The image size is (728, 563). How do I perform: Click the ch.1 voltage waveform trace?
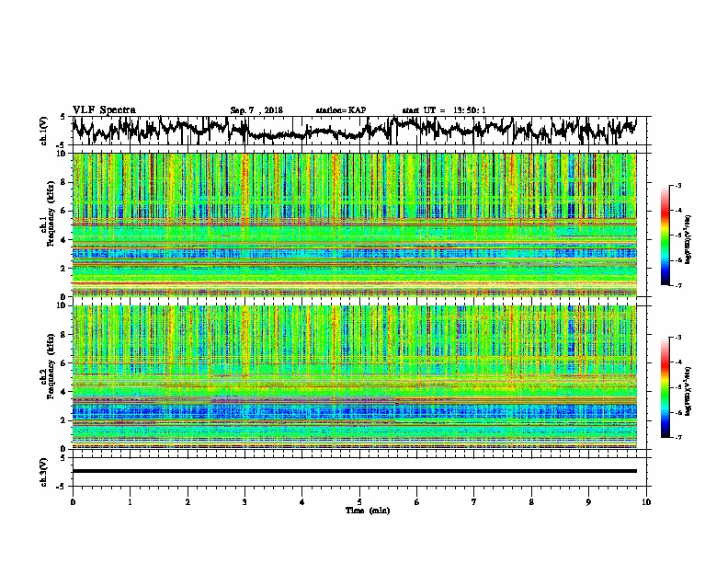(x=354, y=131)
